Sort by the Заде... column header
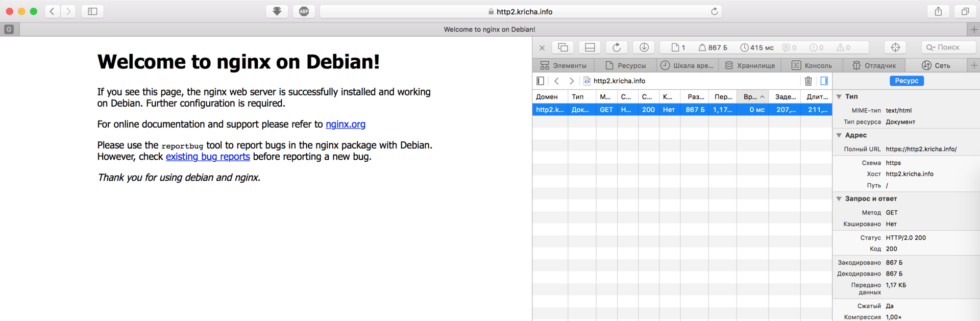The image size is (980, 321). [785, 96]
